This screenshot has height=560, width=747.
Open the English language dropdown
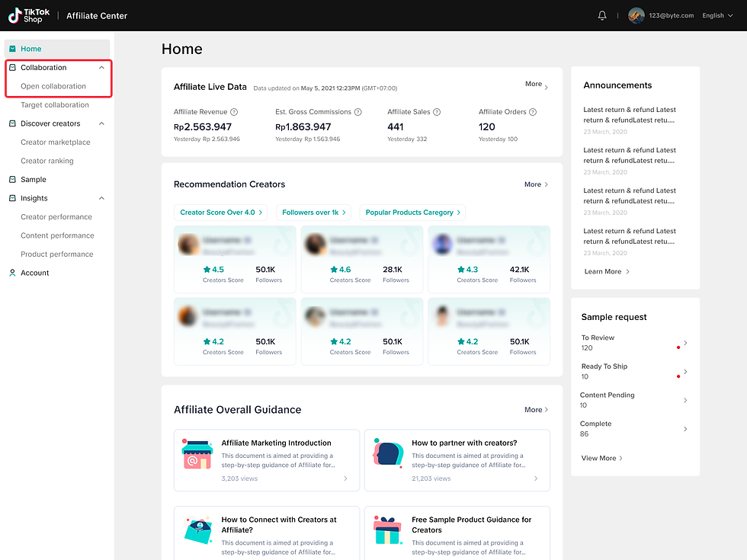click(x=716, y=14)
